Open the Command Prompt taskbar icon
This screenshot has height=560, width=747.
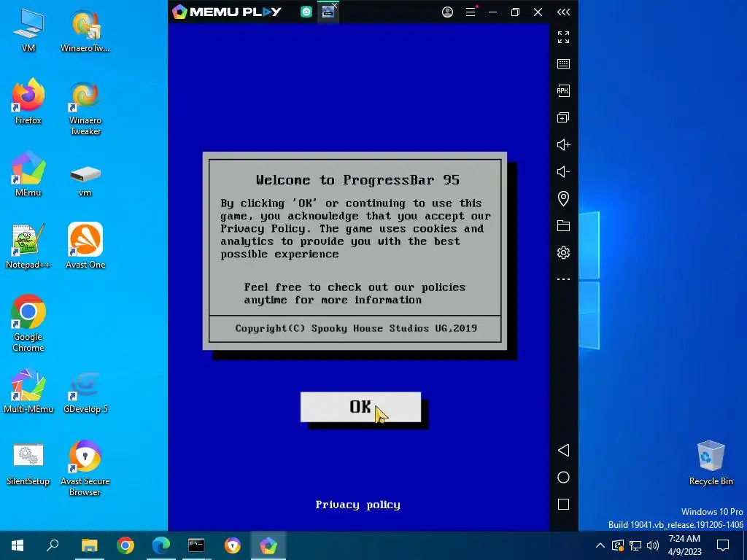click(x=196, y=545)
